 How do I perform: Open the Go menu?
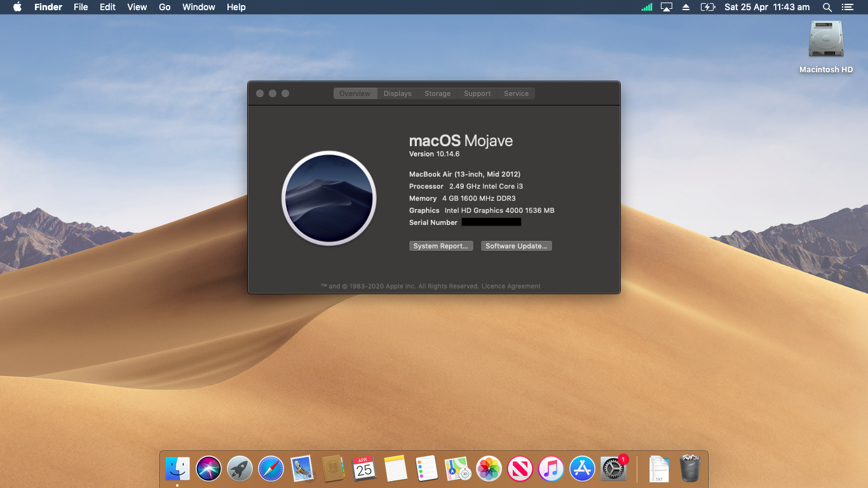(165, 7)
